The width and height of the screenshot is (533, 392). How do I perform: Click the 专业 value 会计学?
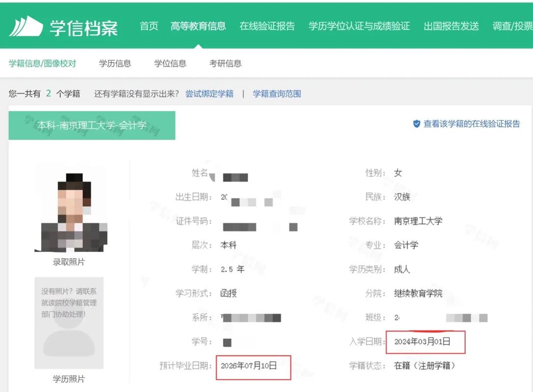tap(406, 245)
